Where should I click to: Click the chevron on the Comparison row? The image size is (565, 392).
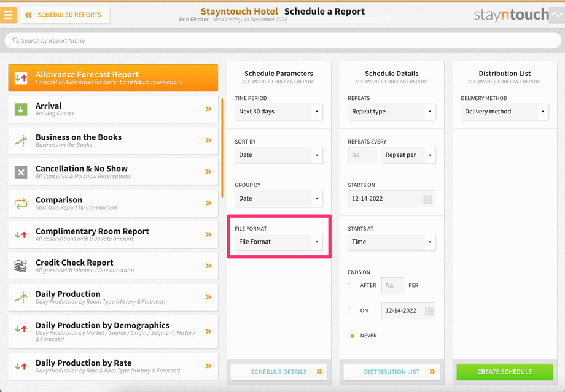(x=208, y=202)
